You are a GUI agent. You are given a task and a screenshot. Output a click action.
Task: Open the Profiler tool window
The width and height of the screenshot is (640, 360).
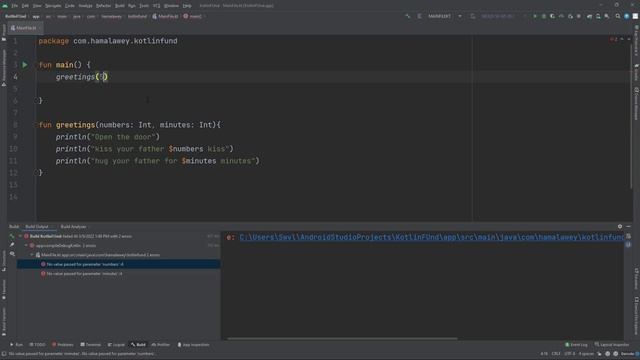[x=161, y=345]
